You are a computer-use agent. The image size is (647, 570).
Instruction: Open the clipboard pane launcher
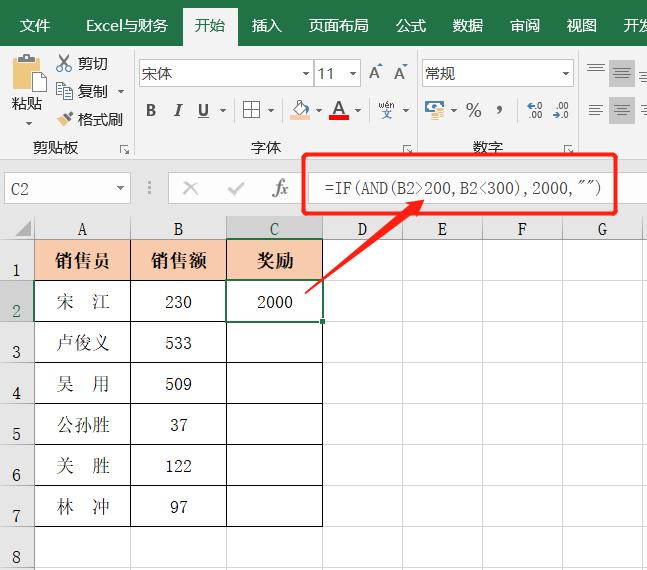(124, 149)
